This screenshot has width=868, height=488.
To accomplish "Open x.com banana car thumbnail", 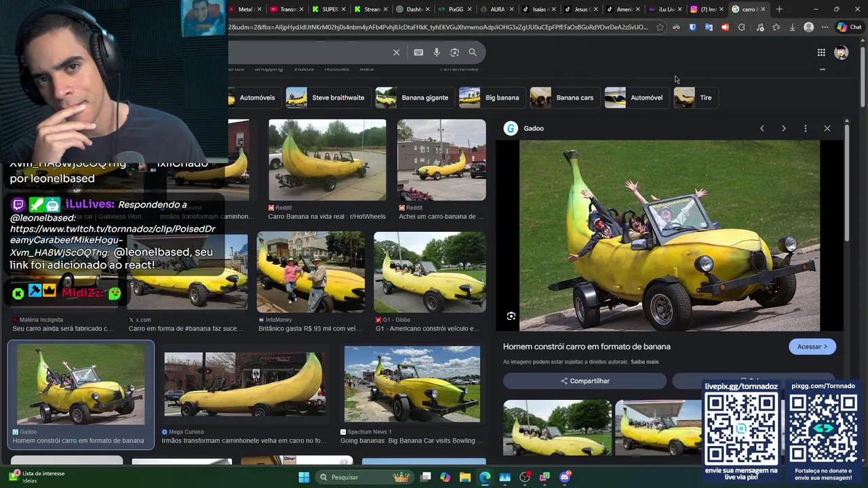I will tap(188, 272).
